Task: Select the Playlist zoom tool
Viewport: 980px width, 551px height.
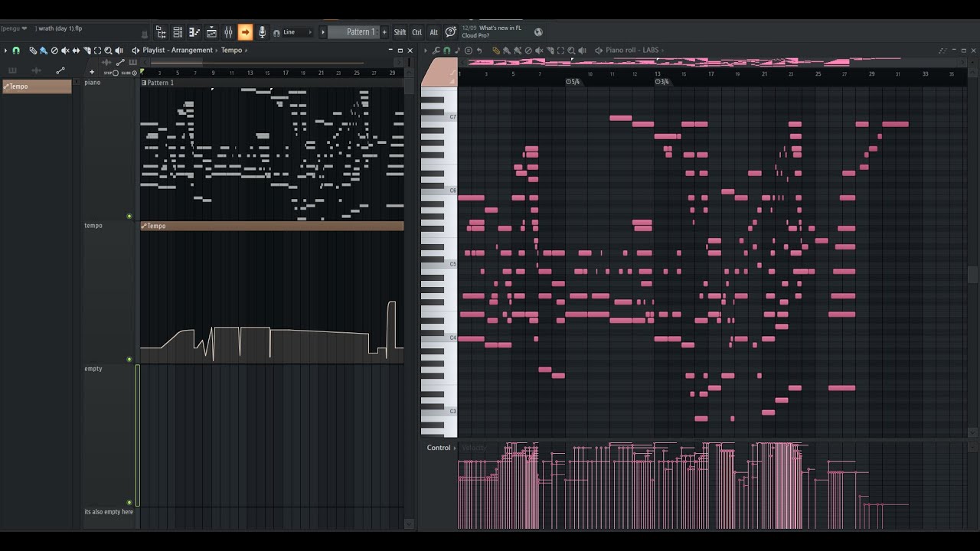Action: pyautogui.click(x=108, y=51)
